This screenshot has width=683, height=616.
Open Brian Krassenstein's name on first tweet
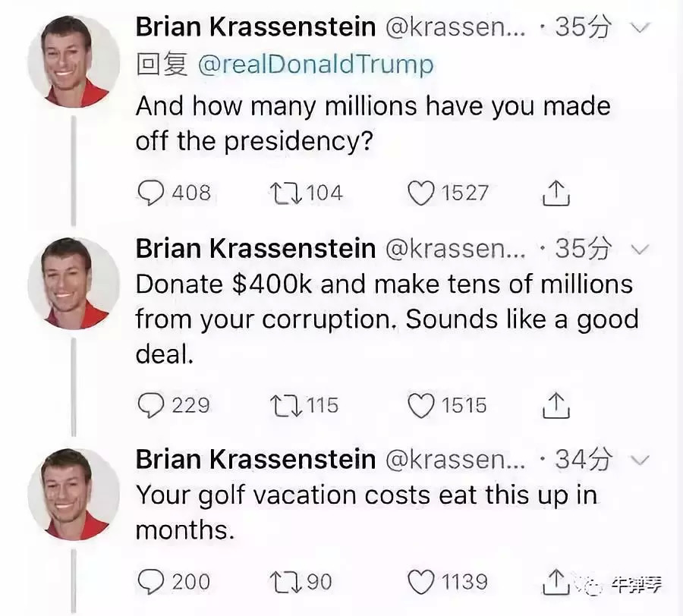255,27
